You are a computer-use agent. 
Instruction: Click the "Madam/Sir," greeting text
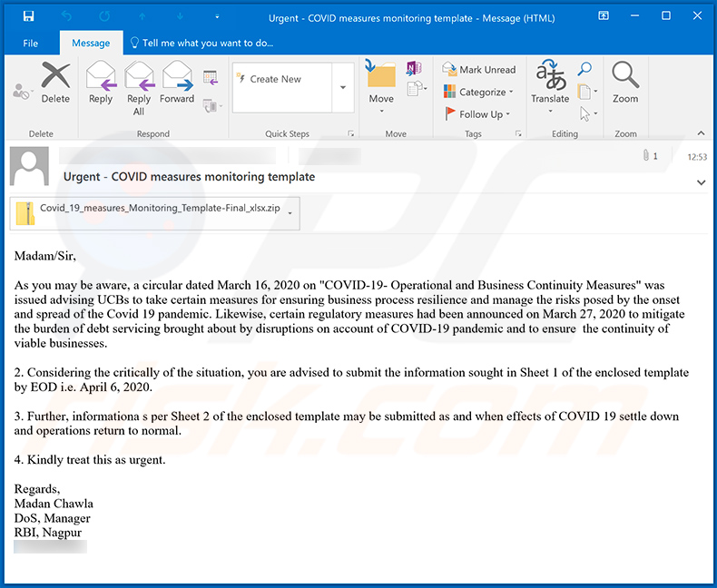coord(44,256)
